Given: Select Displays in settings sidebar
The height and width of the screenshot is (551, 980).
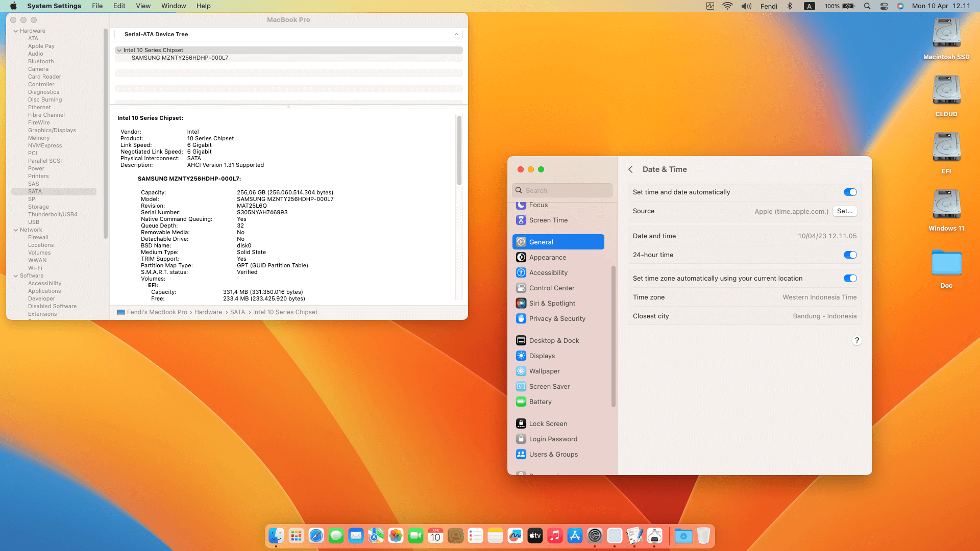Looking at the screenshot, I should pos(558,356).
